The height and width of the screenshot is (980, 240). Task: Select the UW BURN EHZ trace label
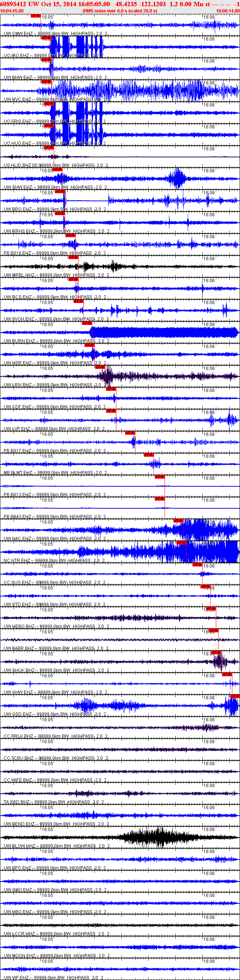56,341
